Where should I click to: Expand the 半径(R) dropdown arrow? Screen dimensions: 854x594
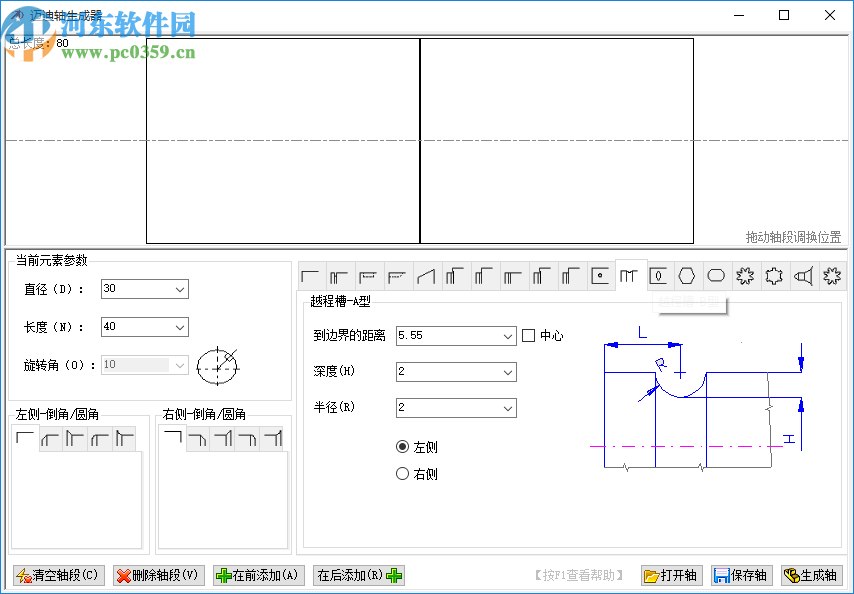(x=508, y=408)
